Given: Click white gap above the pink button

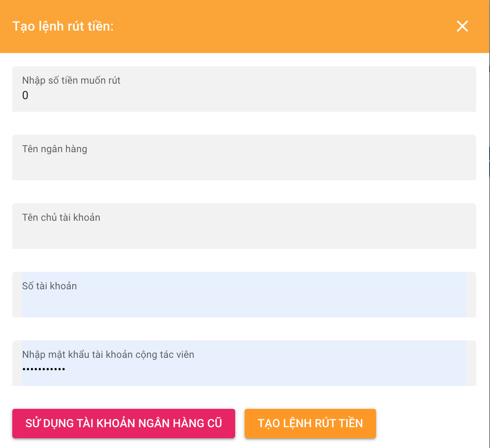Looking at the screenshot, I should tap(122, 397).
